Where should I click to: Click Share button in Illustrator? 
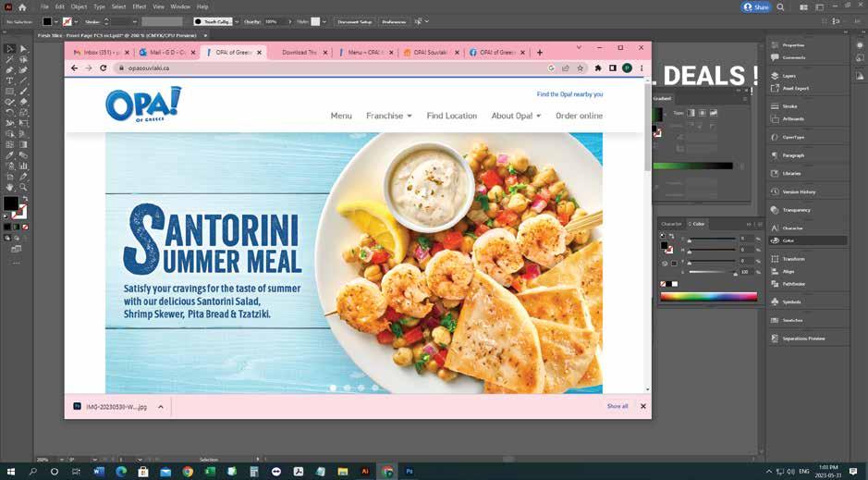[756, 7]
